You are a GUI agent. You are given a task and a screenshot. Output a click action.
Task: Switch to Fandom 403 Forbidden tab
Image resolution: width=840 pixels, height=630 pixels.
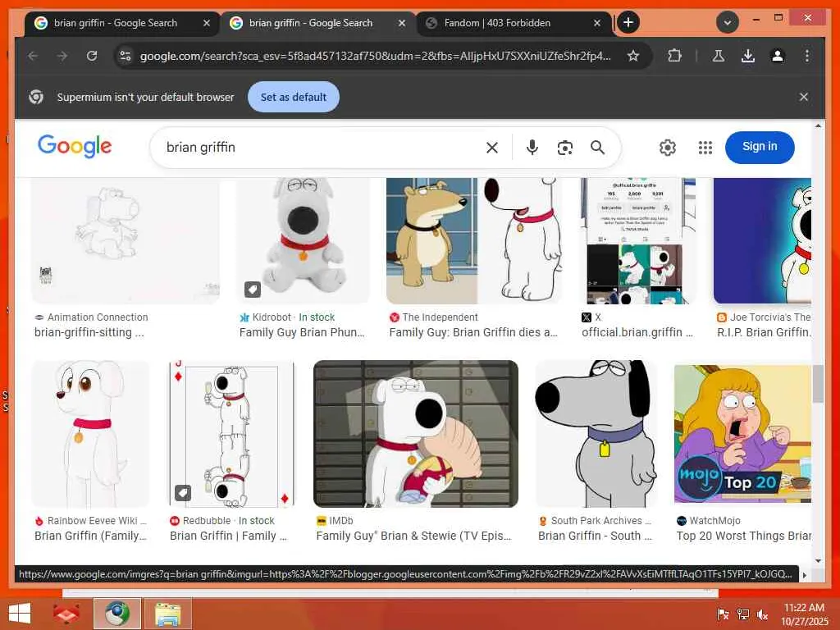click(x=497, y=23)
